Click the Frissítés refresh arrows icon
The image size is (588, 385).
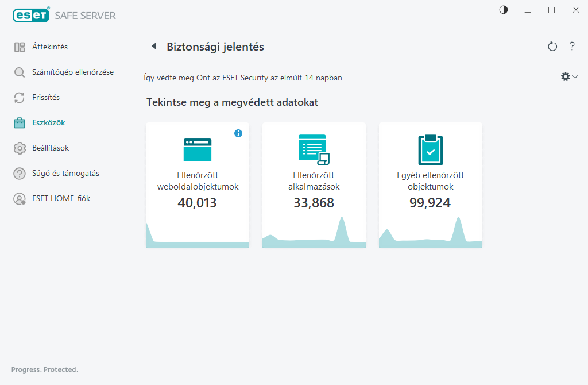(x=20, y=98)
